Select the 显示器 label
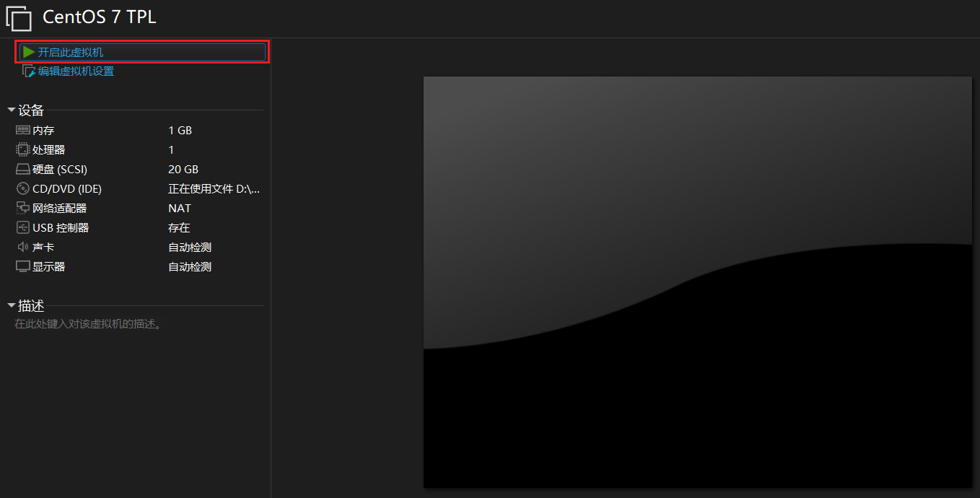Viewport: 980px width, 498px height. click(x=48, y=267)
